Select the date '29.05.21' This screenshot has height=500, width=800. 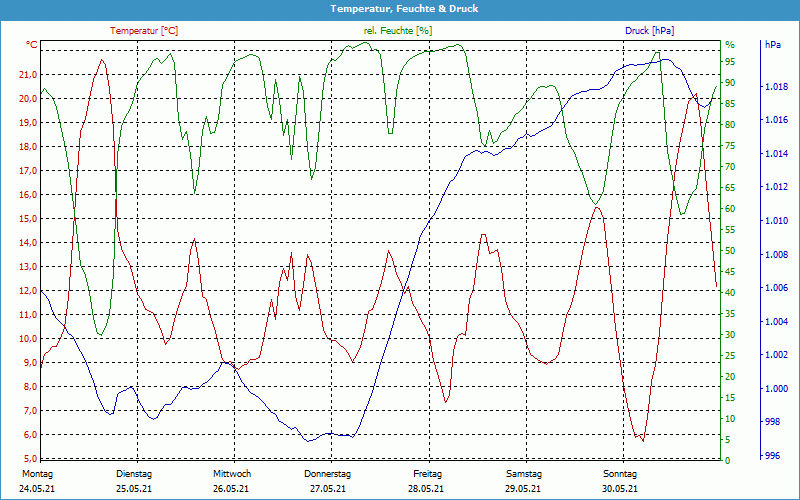[523, 489]
